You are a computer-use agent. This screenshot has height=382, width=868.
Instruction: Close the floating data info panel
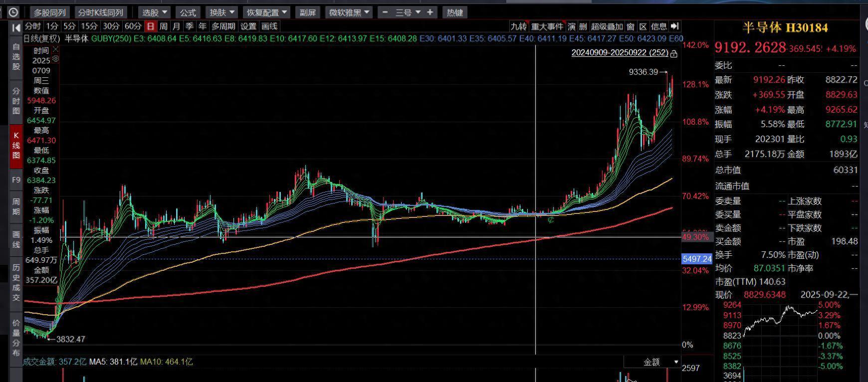55,50
